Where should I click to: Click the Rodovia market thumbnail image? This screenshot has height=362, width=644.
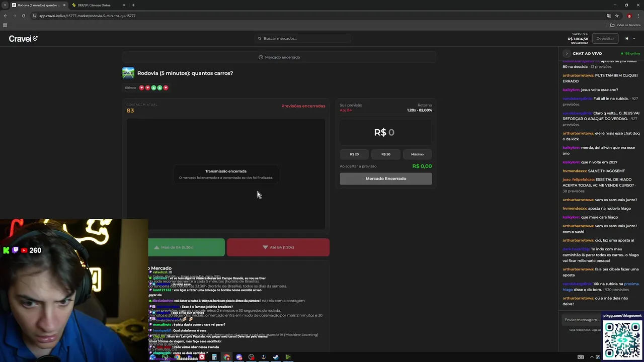coord(128,73)
